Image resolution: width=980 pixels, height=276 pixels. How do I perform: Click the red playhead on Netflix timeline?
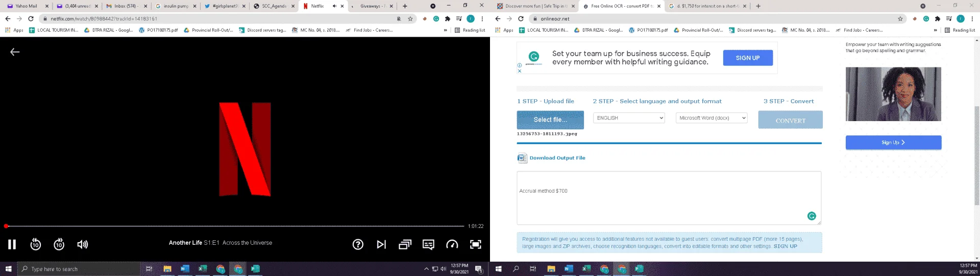[x=6, y=226]
